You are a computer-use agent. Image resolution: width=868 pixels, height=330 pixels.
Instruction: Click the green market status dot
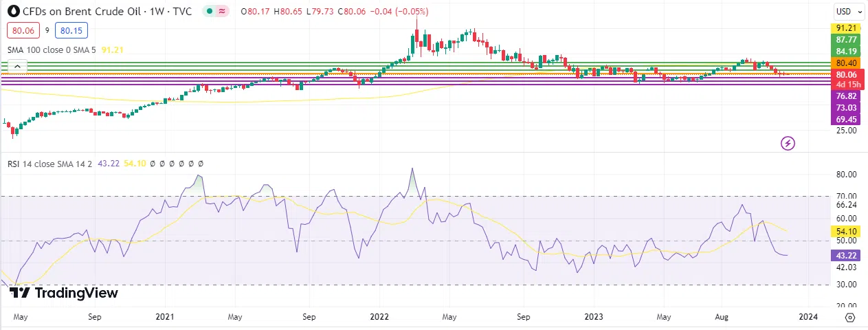click(209, 12)
